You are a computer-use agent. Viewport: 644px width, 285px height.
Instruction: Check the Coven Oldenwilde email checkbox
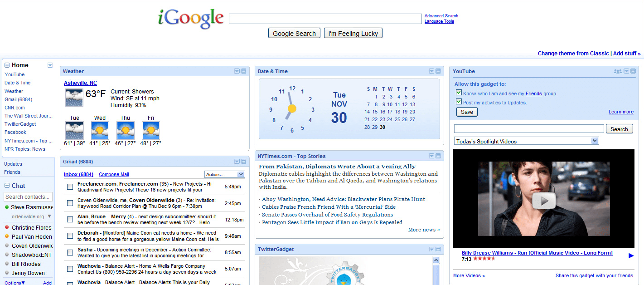(x=70, y=203)
